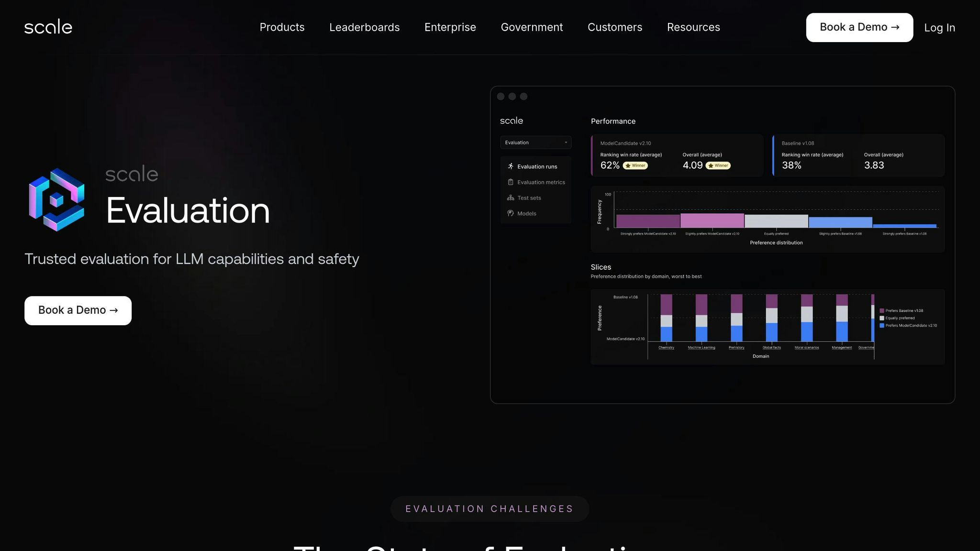Viewport: 980px width, 551px height.
Task: Select Test sets in the sidebar
Action: point(529,198)
